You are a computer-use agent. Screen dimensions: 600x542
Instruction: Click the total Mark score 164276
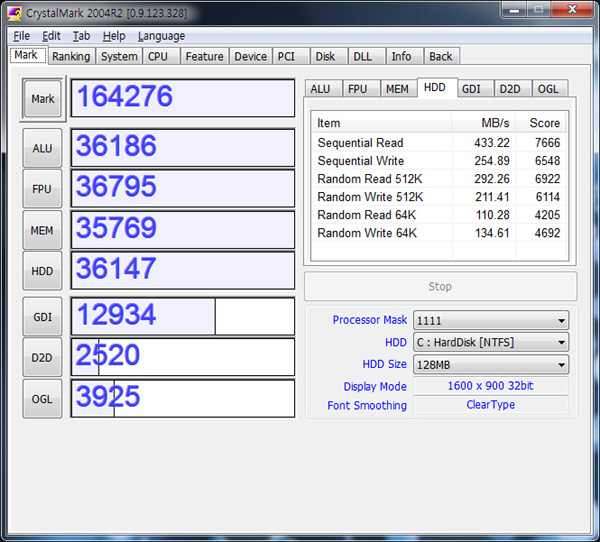183,98
